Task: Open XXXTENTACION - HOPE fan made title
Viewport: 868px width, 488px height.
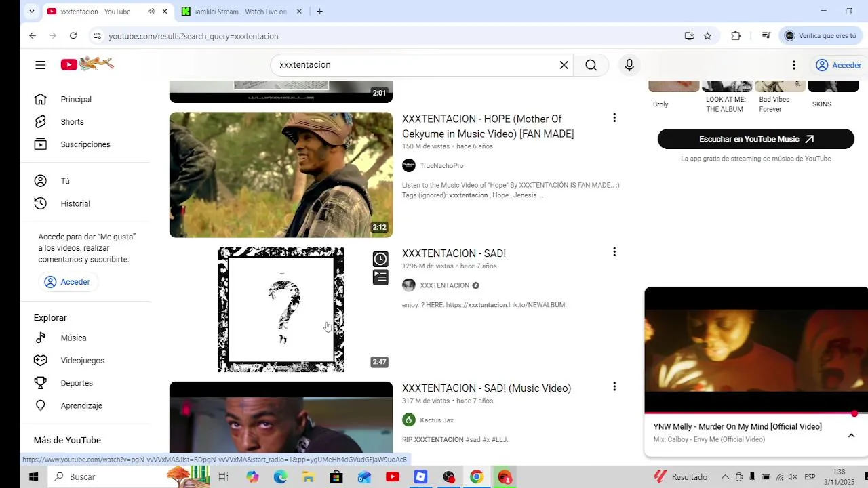Action: [x=488, y=126]
